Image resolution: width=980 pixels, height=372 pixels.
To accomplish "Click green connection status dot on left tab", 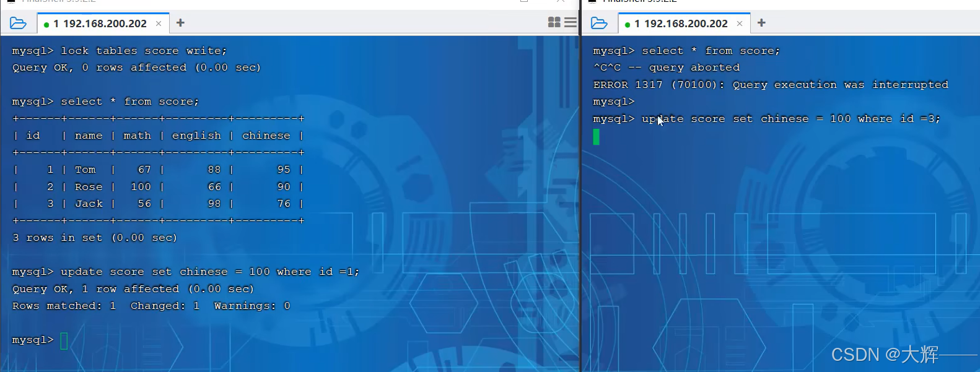I will coord(46,25).
